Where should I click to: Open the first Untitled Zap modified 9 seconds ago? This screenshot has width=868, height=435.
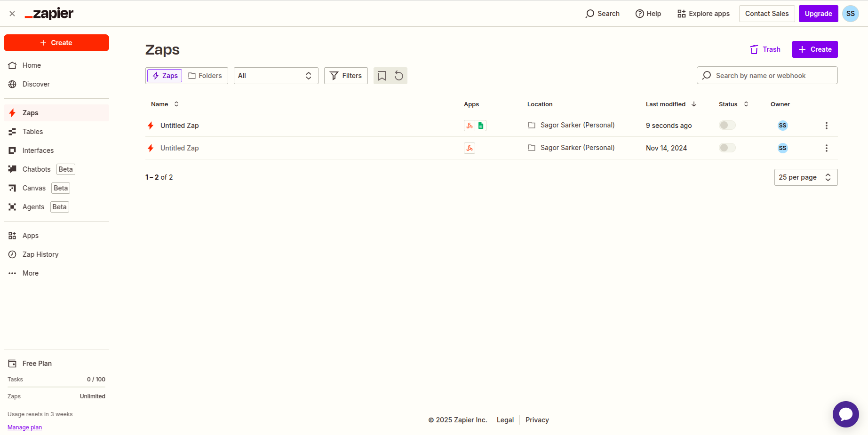point(179,126)
